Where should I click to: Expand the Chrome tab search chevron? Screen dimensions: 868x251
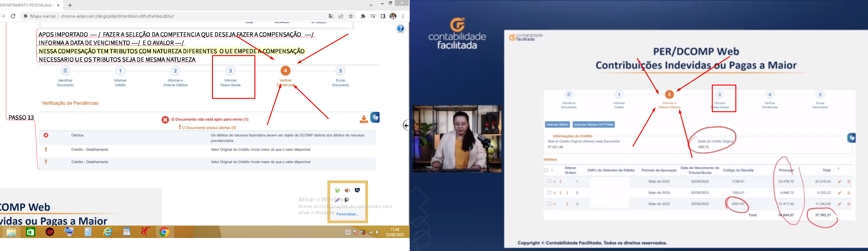371,5
